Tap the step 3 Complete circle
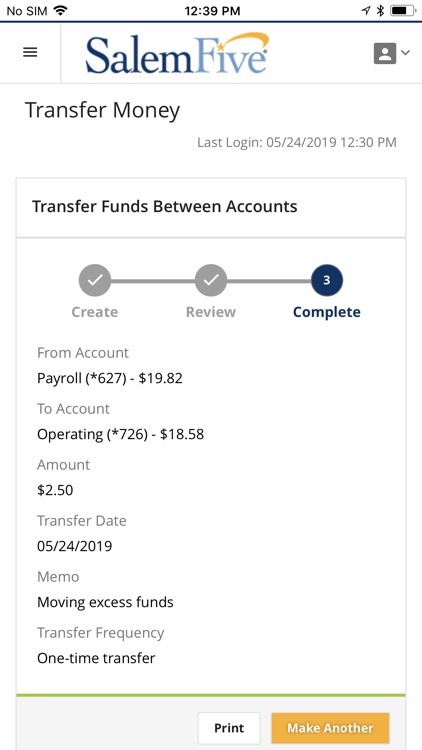This screenshot has width=422, height=750. [327, 280]
